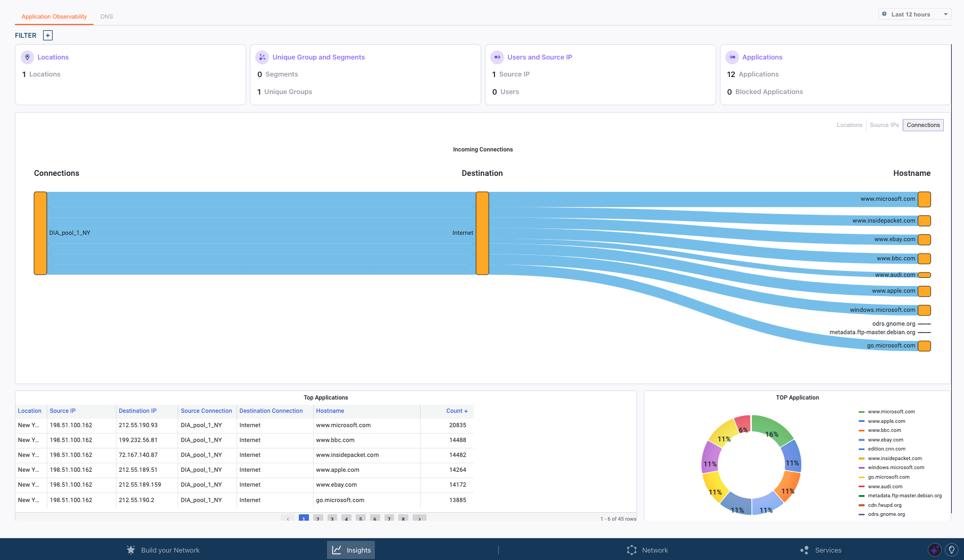Click the www.ebay.com Sankey hostname node
Screen dimensions: 964x560
pyautogui.click(x=924, y=240)
